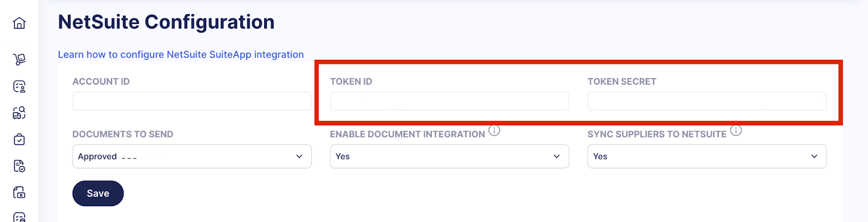
Task: Select the bag with checkmark sidebar icon
Action: tap(19, 139)
